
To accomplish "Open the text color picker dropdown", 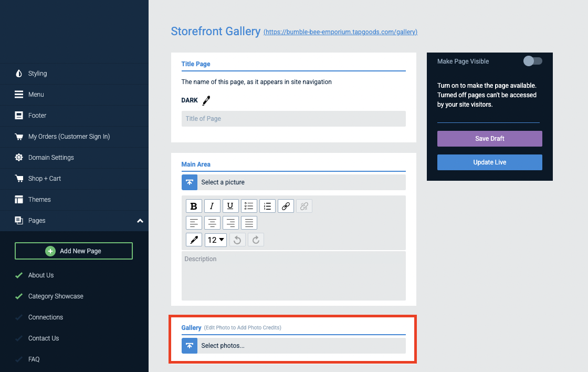I will (194, 240).
